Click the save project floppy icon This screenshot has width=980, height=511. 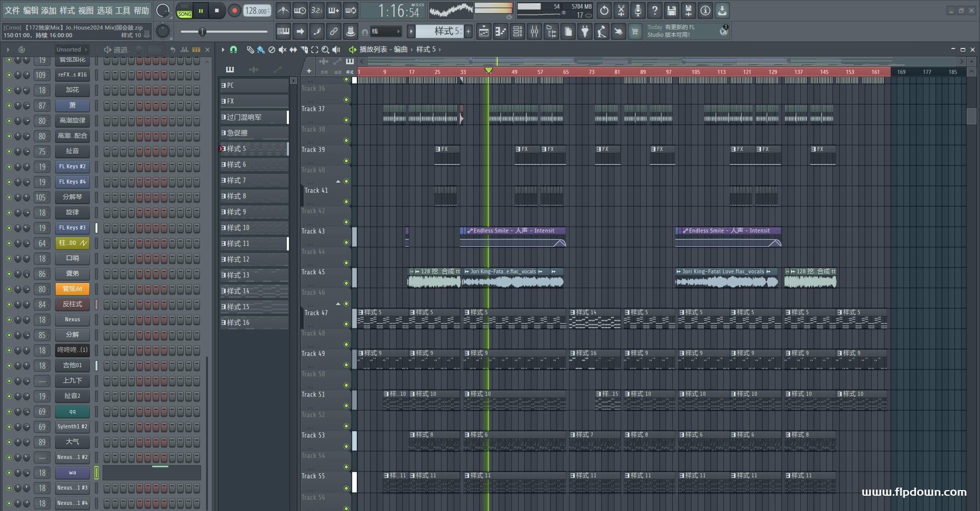coord(672,10)
